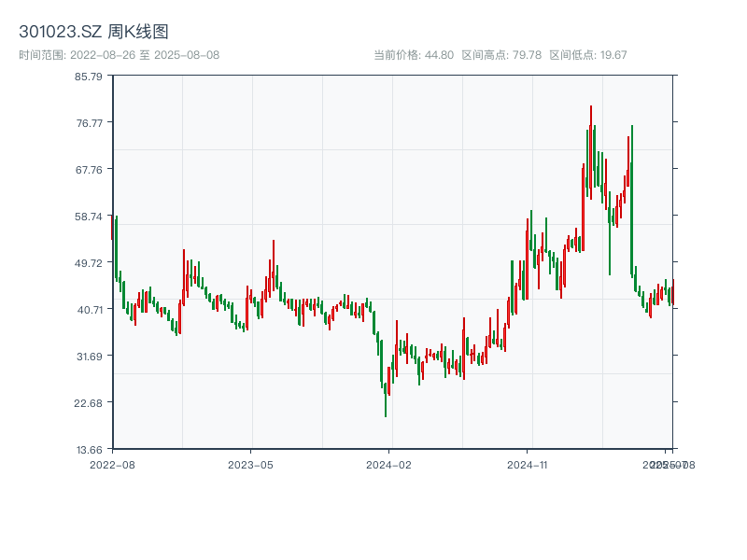Click the y-axis label 85.79
Screen dimensions: 747x560
89,77
